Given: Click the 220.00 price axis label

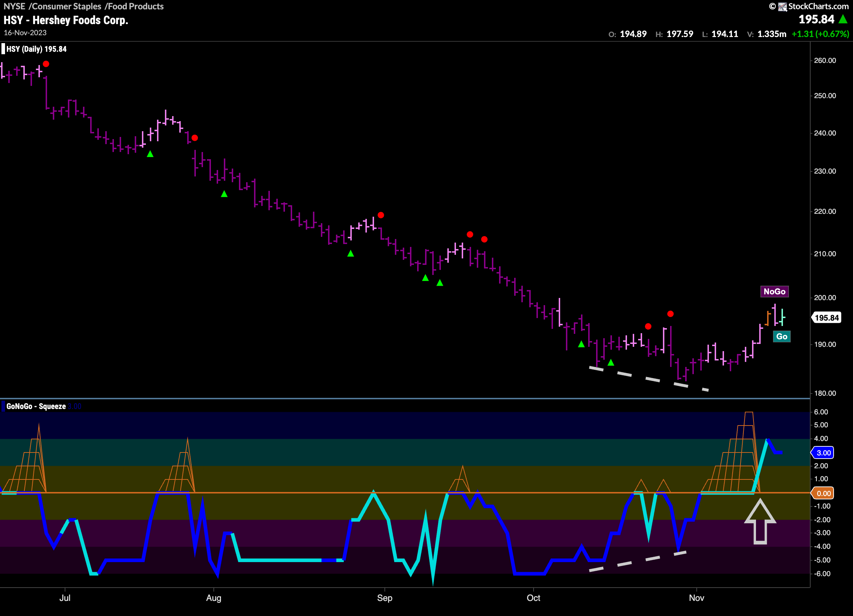Looking at the screenshot, I should (824, 211).
